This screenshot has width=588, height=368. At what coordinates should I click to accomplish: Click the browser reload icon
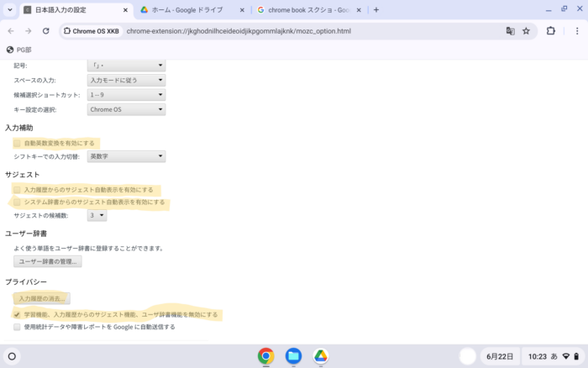coord(45,31)
